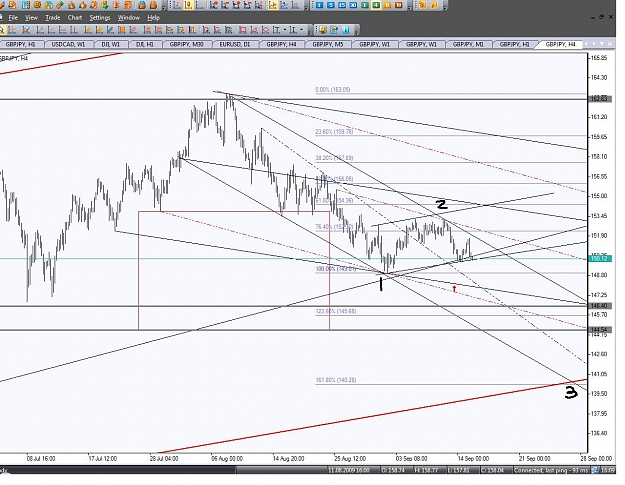The height and width of the screenshot is (485, 625).
Task: Select the bar chart type icon
Action: [x=177, y=5]
